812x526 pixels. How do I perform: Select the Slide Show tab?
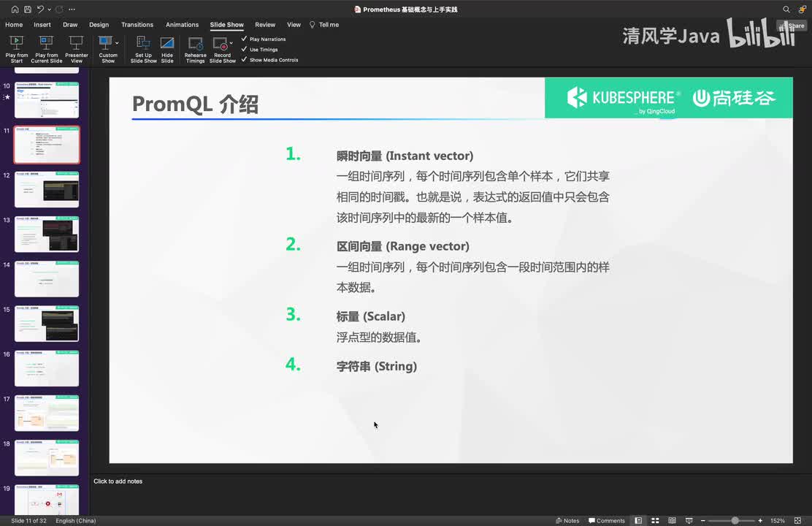[227, 24]
